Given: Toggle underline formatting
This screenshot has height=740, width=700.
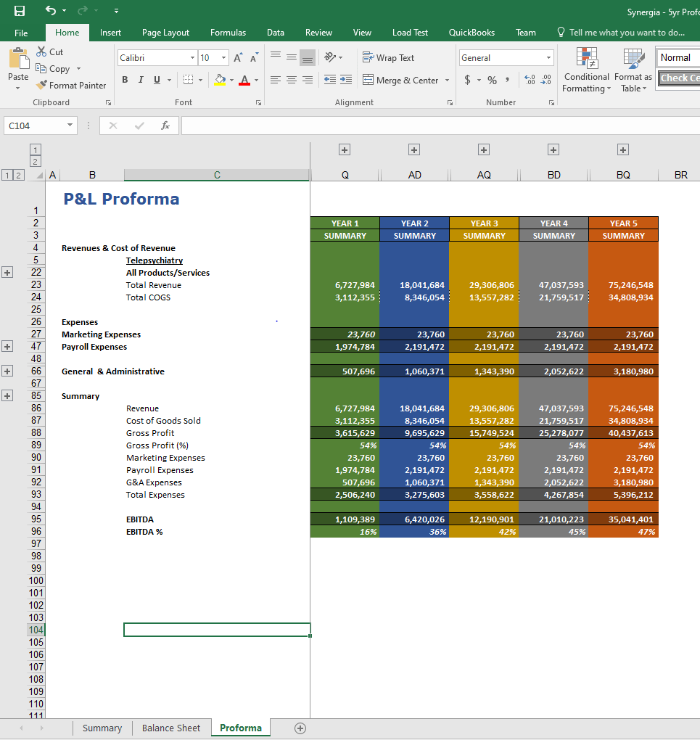Looking at the screenshot, I should (x=157, y=81).
